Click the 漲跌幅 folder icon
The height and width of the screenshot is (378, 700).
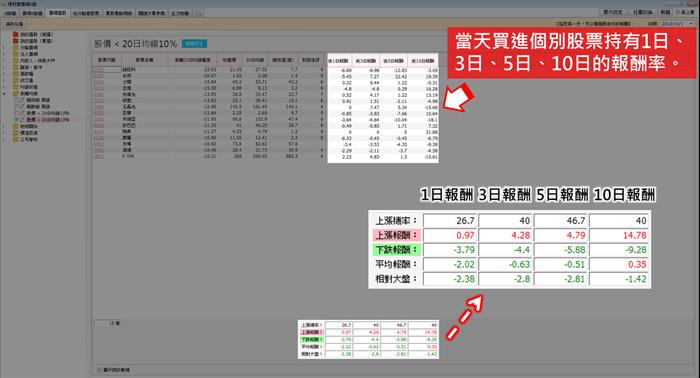[16, 74]
